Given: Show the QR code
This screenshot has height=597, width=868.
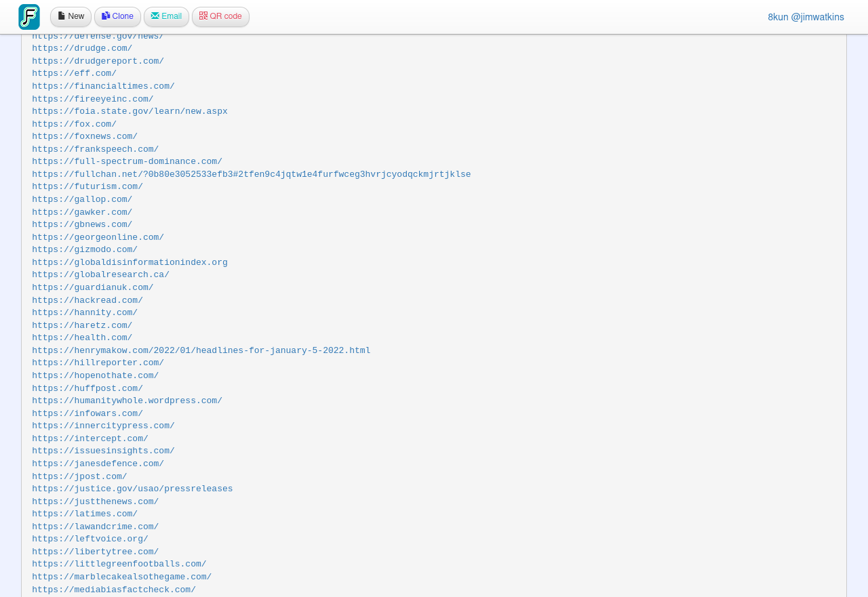Looking at the screenshot, I should 220,17.
